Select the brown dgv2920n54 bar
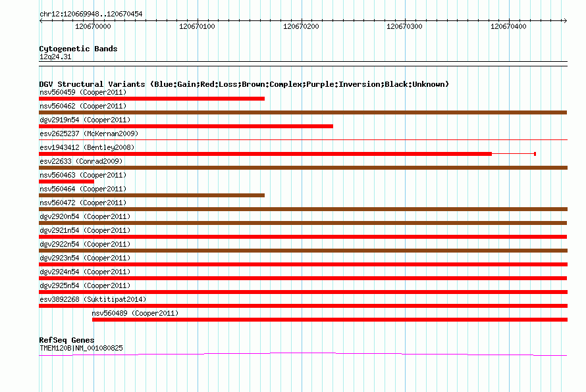Screen dimensions: 586x392 [303, 223]
